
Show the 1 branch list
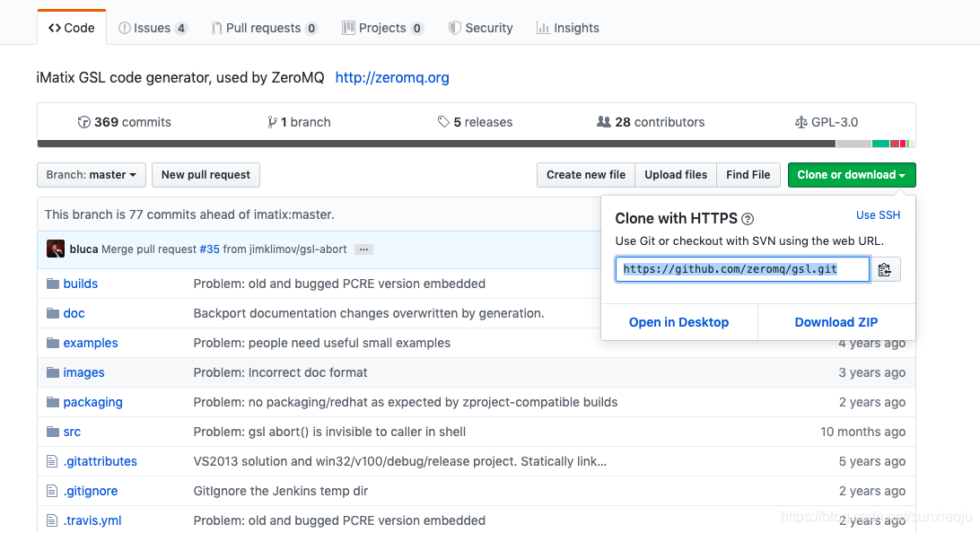[x=299, y=122]
